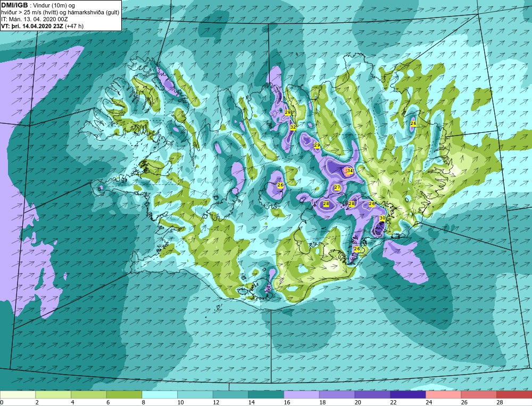Select the legend scale number 10
Image resolution: width=532 pixels, height=406 pixels.
click(180, 403)
